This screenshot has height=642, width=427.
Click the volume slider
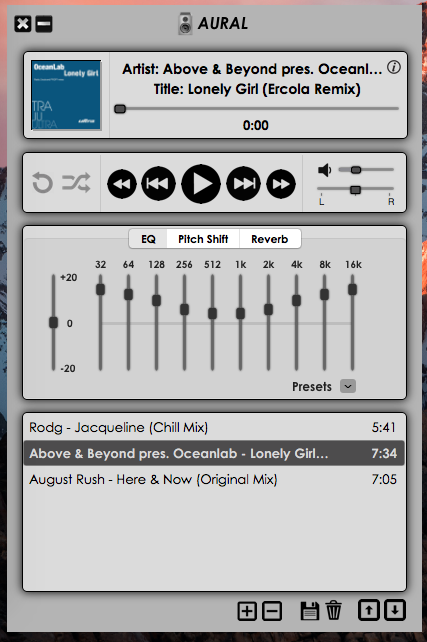[x=366, y=170]
